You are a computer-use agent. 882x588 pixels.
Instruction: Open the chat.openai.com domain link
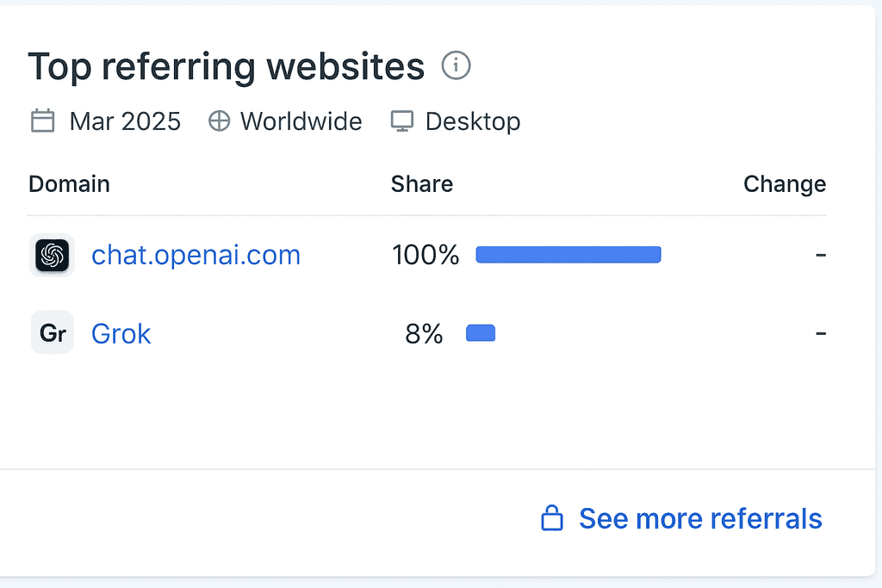196,255
